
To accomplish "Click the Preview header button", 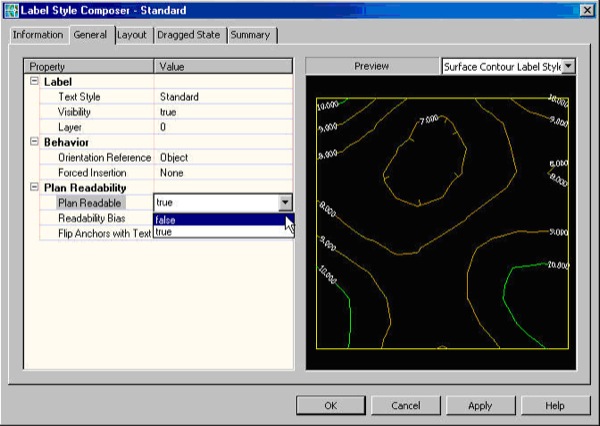I will pos(372,66).
